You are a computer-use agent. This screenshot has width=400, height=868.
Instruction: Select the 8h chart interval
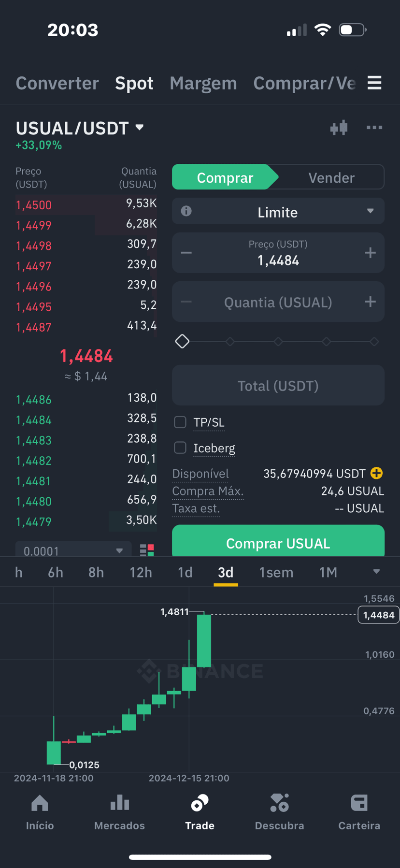pyautogui.click(x=96, y=572)
